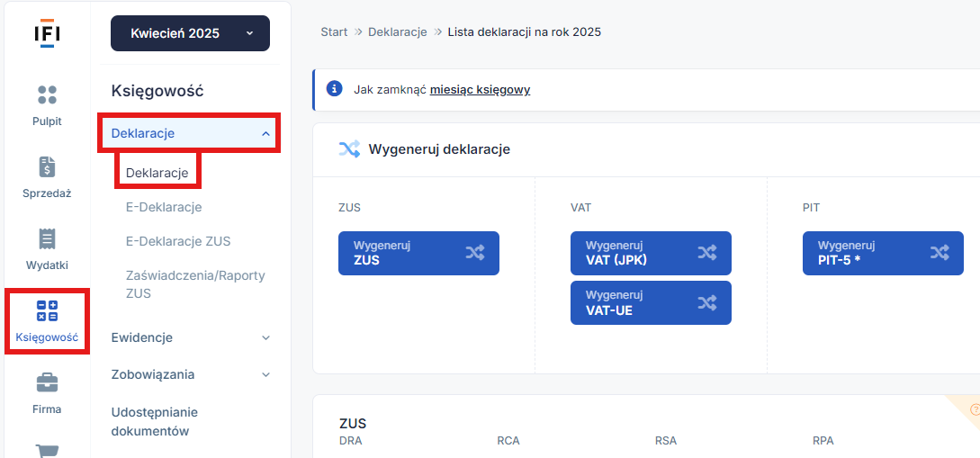Click the DRA column label
This screenshot has height=458, width=980.
(x=351, y=441)
